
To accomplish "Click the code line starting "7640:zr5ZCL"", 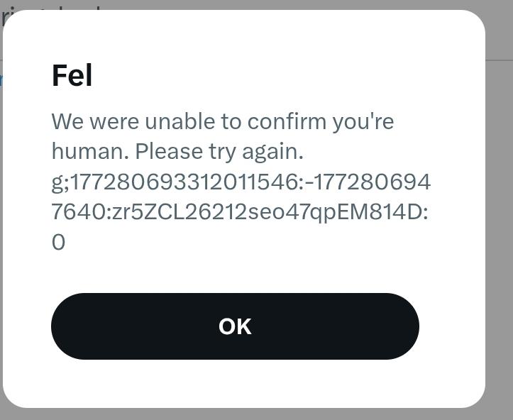I will click(239, 211).
